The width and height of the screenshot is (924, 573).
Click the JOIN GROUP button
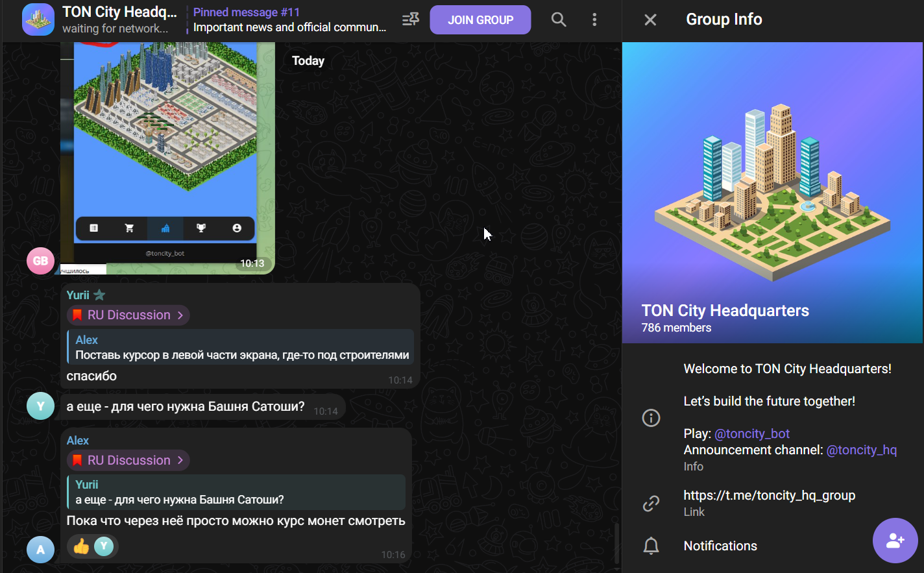coord(480,20)
